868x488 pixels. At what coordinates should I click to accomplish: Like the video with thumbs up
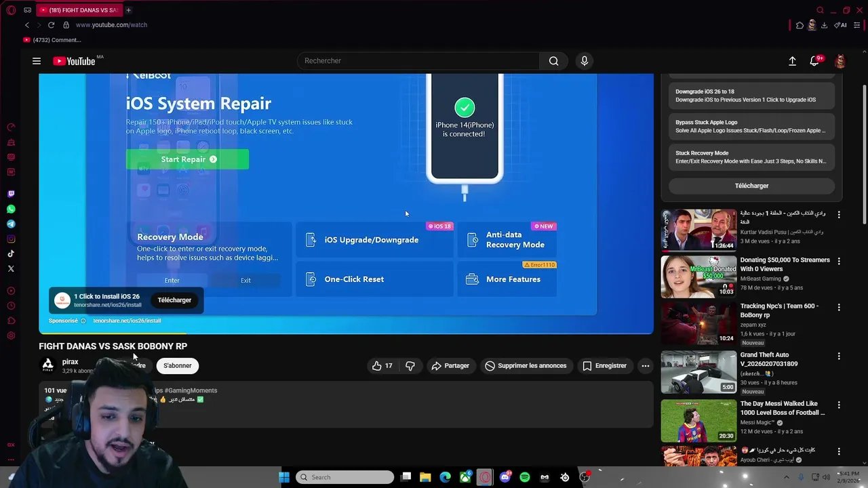382,366
